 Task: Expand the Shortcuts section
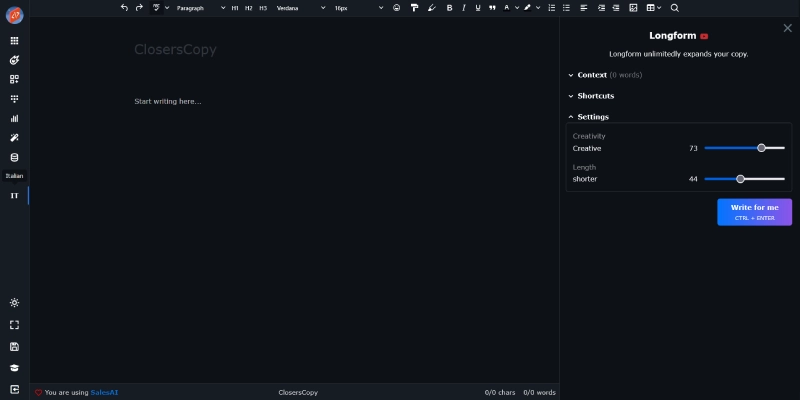click(x=591, y=96)
